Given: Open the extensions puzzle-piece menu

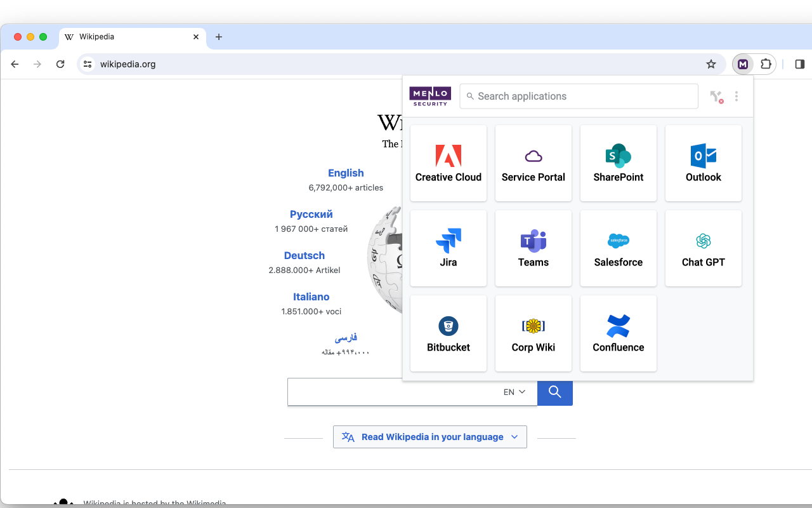Looking at the screenshot, I should (766, 64).
